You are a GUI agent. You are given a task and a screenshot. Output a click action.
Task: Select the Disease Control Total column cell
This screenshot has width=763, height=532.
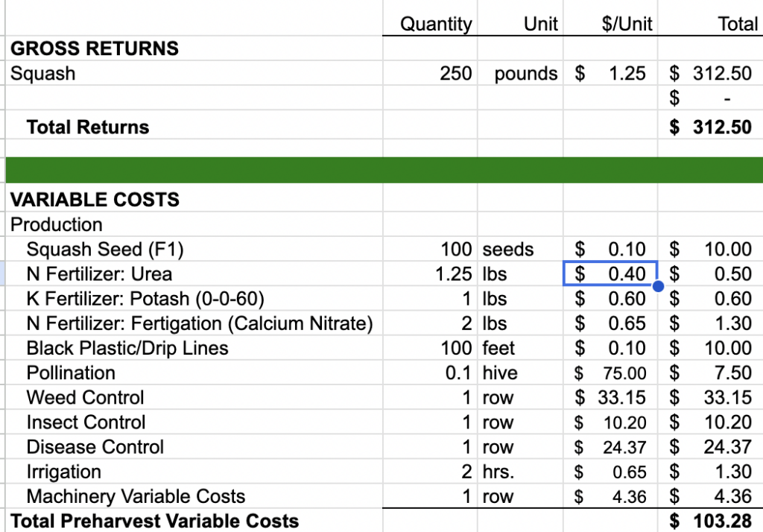pos(710,447)
